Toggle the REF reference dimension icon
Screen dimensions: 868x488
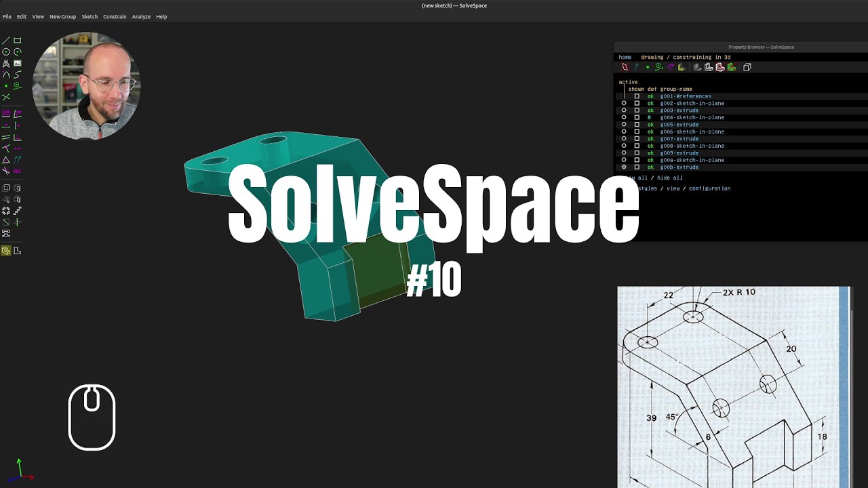[18, 171]
